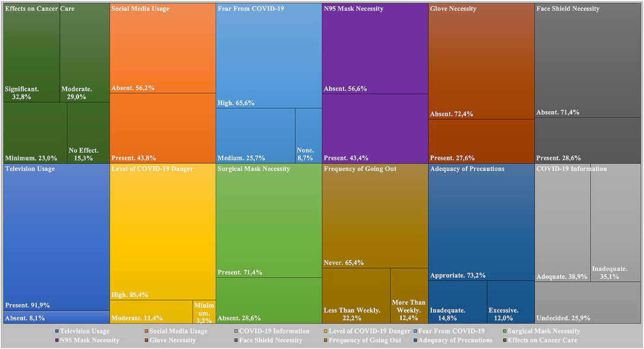This screenshot has height=349, width=644.
Task: Click the "No Effect. 15,3%" cell
Action: (89, 133)
